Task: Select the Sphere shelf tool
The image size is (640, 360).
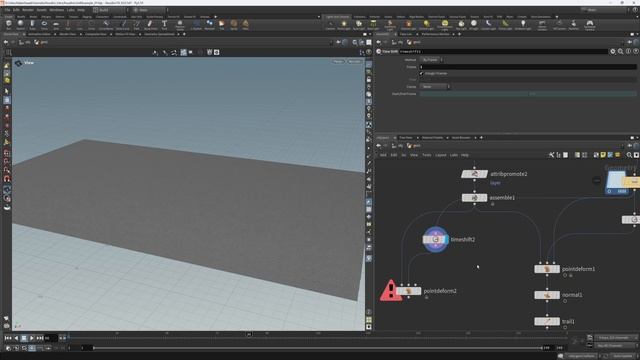Action: (x=20, y=25)
